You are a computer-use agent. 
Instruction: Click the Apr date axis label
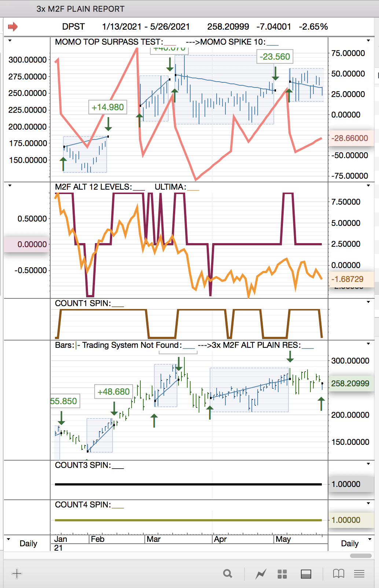220,539
